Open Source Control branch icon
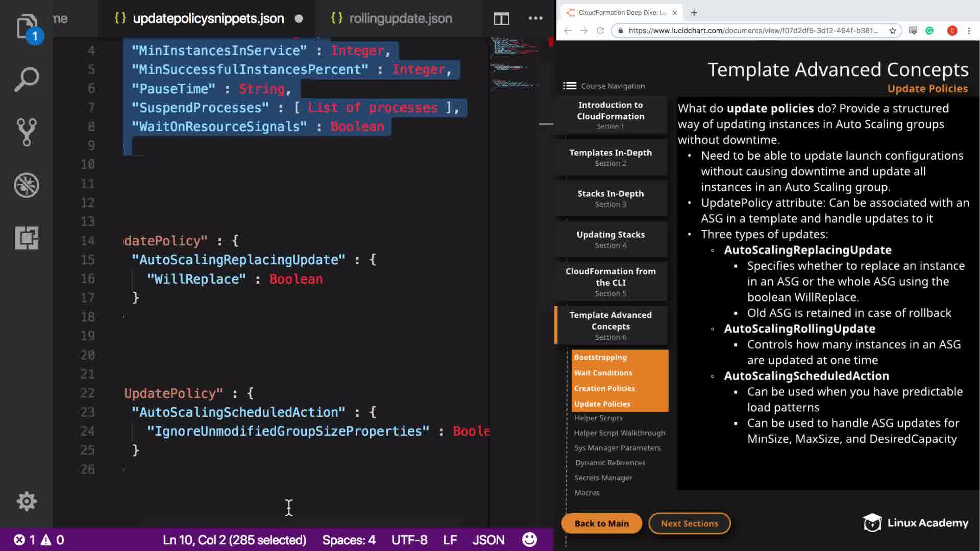Image resolution: width=980 pixels, height=551 pixels. [x=27, y=132]
